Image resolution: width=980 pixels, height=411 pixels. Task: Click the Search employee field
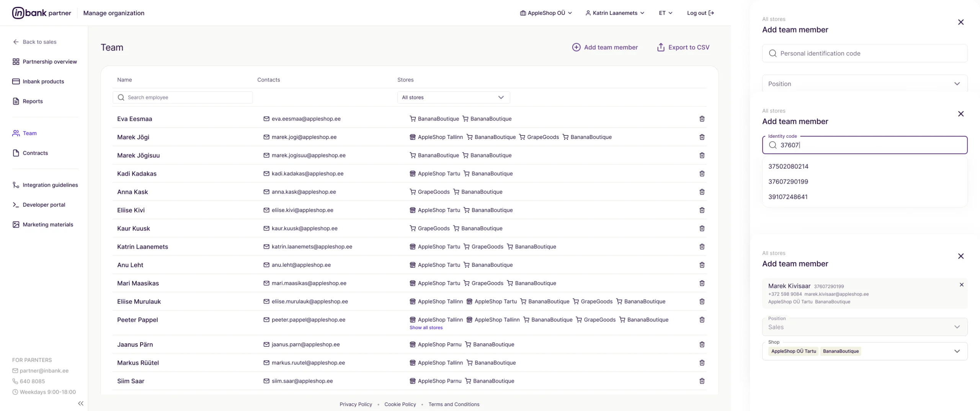183,98
